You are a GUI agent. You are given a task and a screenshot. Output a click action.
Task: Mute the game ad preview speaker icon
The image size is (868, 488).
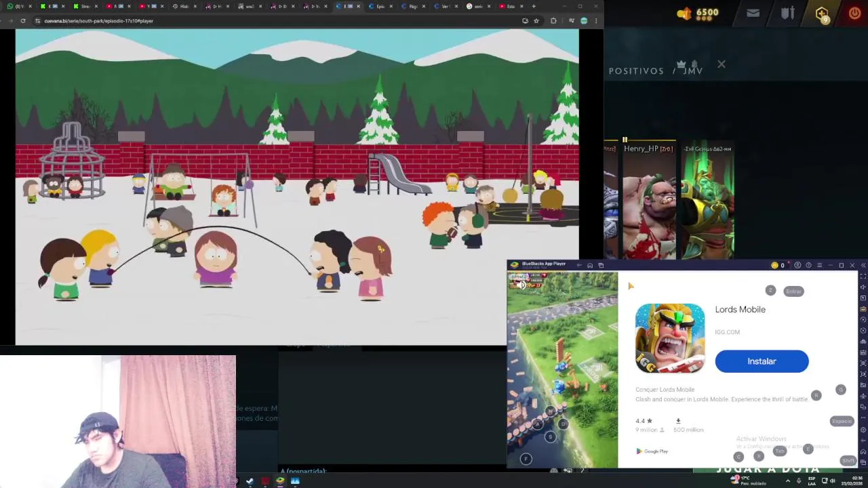click(x=521, y=285)
